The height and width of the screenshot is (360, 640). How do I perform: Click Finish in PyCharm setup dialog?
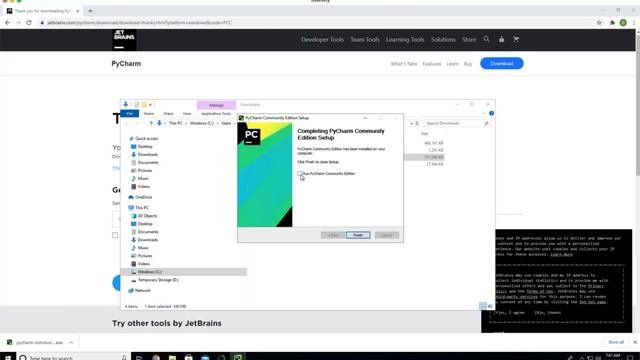point(358,235)
